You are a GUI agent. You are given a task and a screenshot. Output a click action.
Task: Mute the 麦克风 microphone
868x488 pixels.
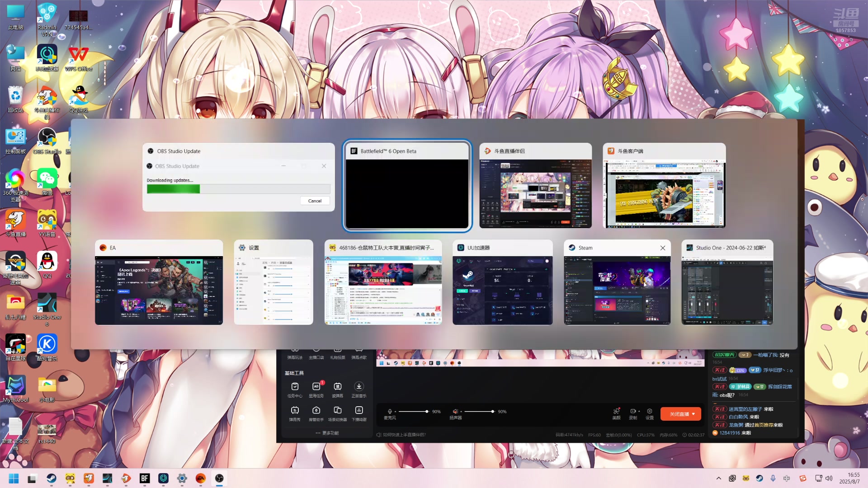click(x=390, y=412)
